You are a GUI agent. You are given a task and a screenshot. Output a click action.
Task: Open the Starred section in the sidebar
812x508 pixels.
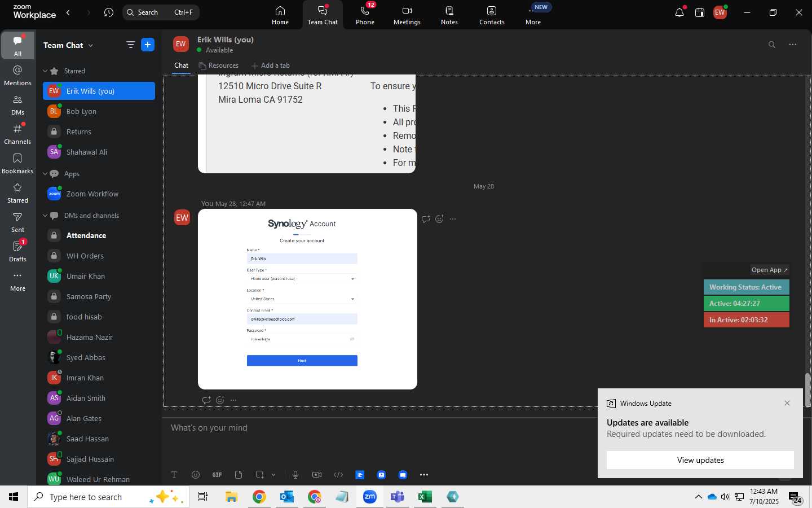click(17, 192)
